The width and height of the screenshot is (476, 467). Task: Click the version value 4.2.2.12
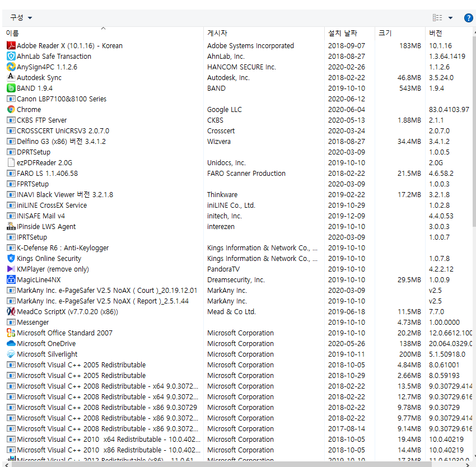(x=441, y=269)
